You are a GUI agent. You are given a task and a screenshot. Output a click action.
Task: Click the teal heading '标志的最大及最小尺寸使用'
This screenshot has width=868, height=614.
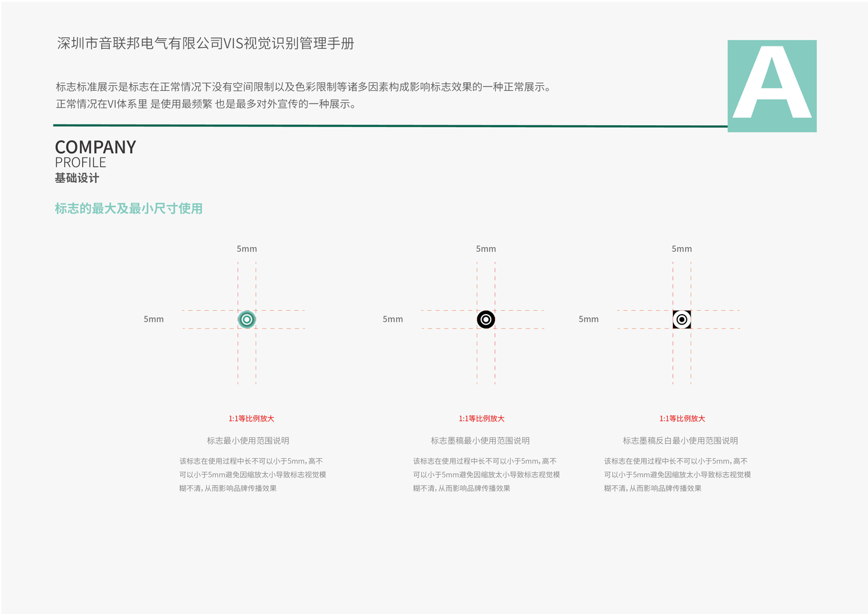(129, 208)
